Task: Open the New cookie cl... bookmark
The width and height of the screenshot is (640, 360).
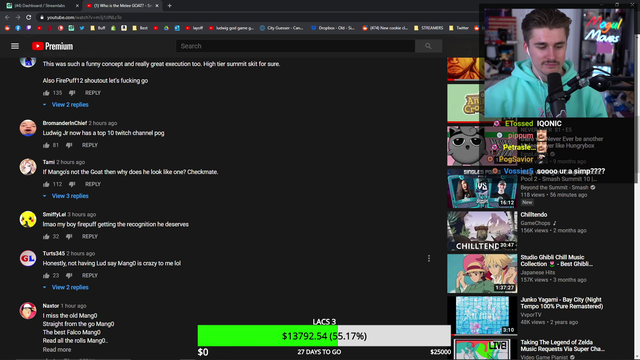Action: point(385,28)
